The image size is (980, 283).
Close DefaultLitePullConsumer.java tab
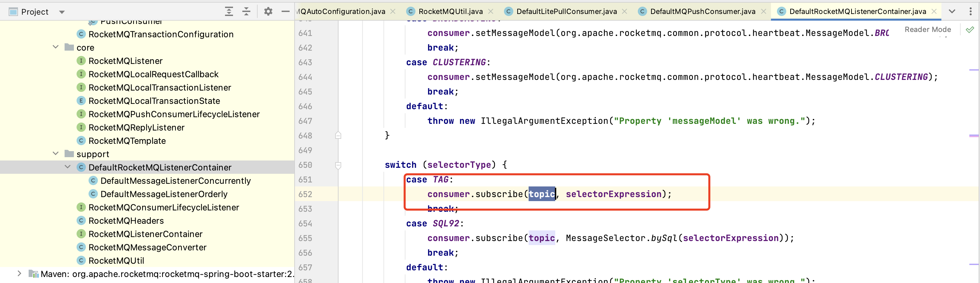pyautogui.click(x=624, y=11)
